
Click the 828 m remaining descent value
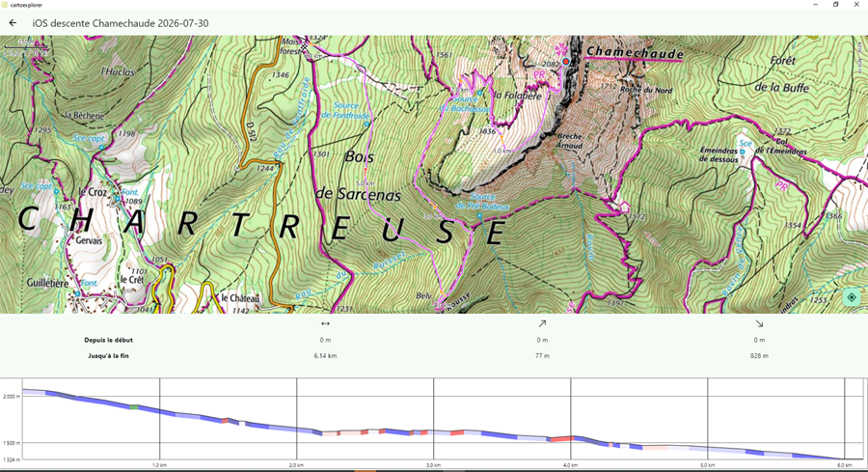pos(759,355)
